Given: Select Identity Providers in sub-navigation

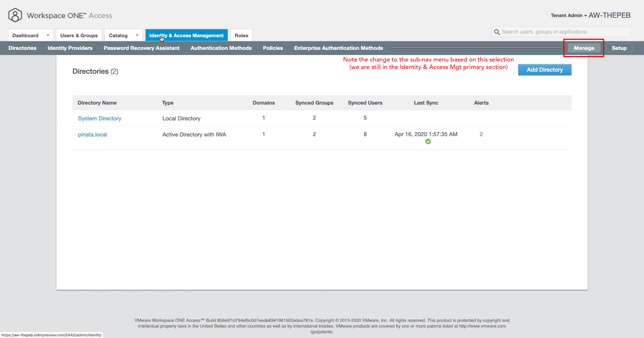Looking at the screenshot, I should click(70, 48).
